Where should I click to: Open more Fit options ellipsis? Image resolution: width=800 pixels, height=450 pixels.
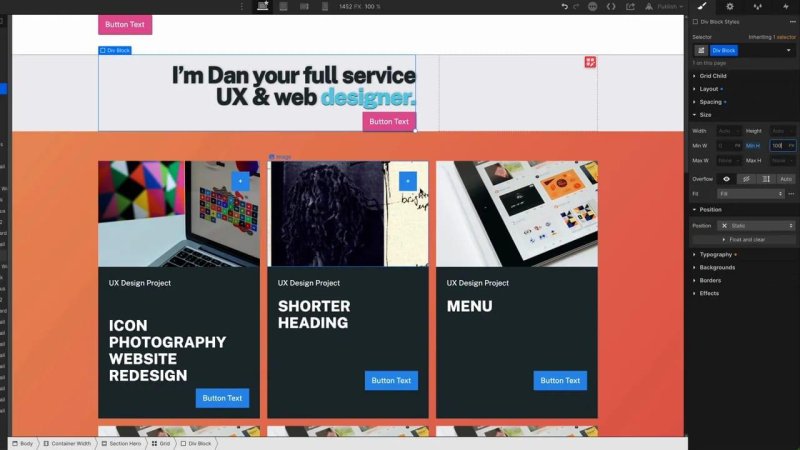pyautogui.click(x=791, y=194)
